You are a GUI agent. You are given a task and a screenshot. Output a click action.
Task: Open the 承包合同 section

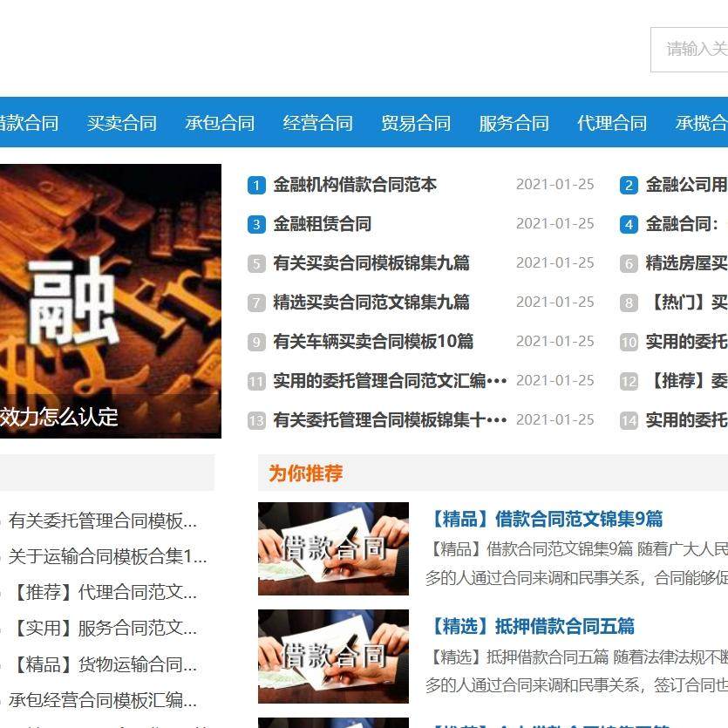[219, 123]
